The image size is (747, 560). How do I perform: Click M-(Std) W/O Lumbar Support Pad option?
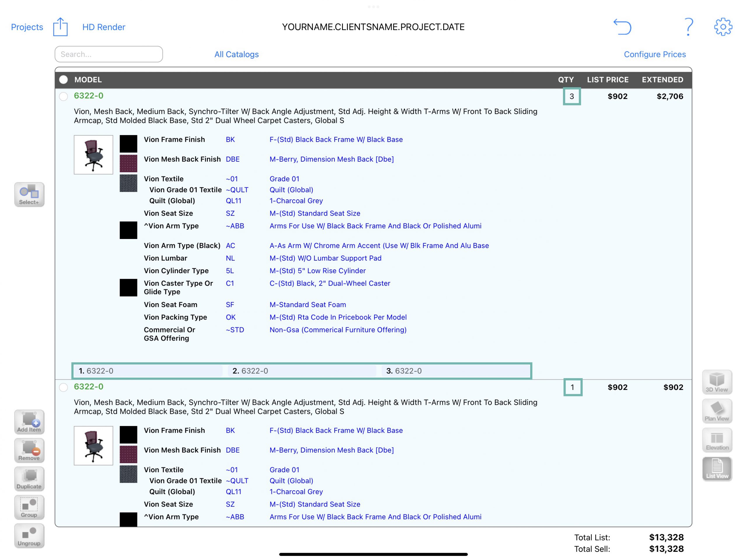coord(326,258)
